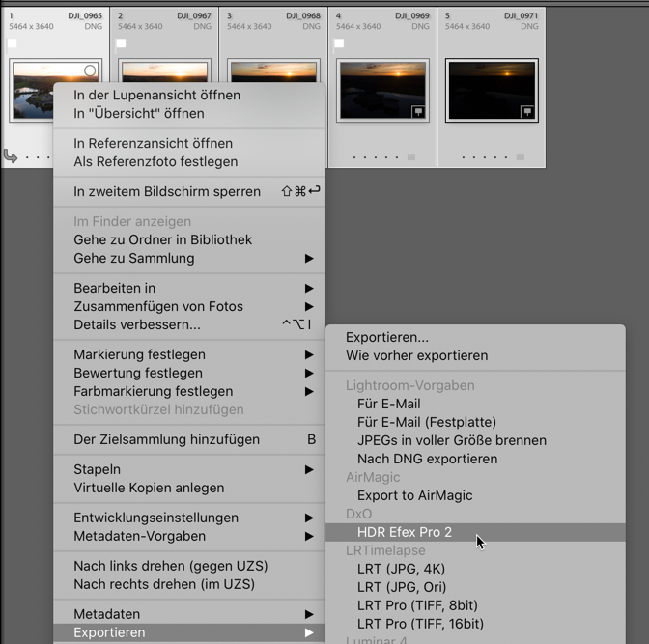Screen dimensions: 649x644
Task: Toggle flag on DJI_0965 thumbnail cell
Action: coord(13,43)
